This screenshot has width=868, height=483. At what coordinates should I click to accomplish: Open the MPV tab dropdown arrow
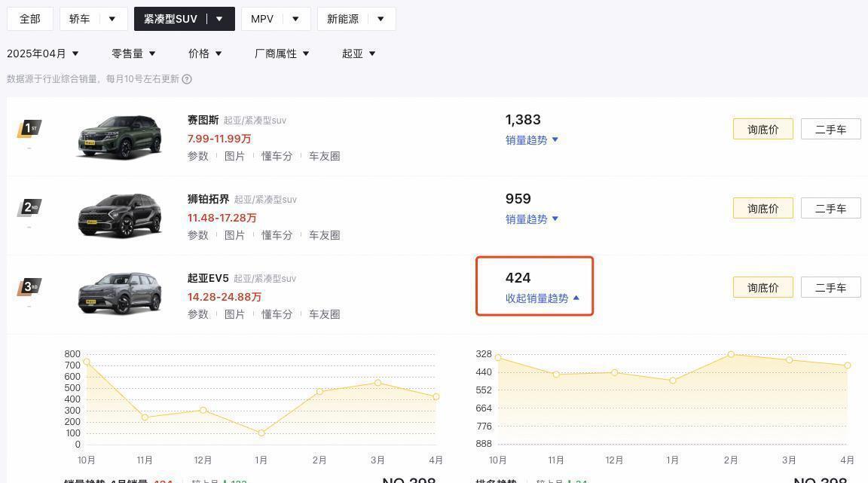295,19
